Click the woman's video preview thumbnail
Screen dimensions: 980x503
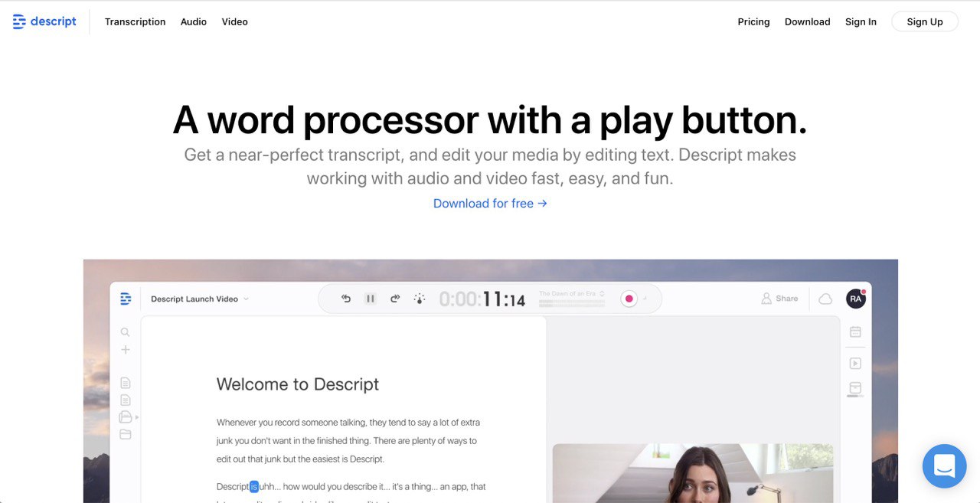(693, 473)
